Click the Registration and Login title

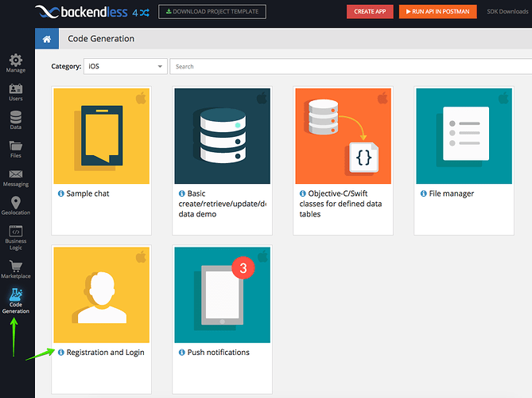coord(105,353)
